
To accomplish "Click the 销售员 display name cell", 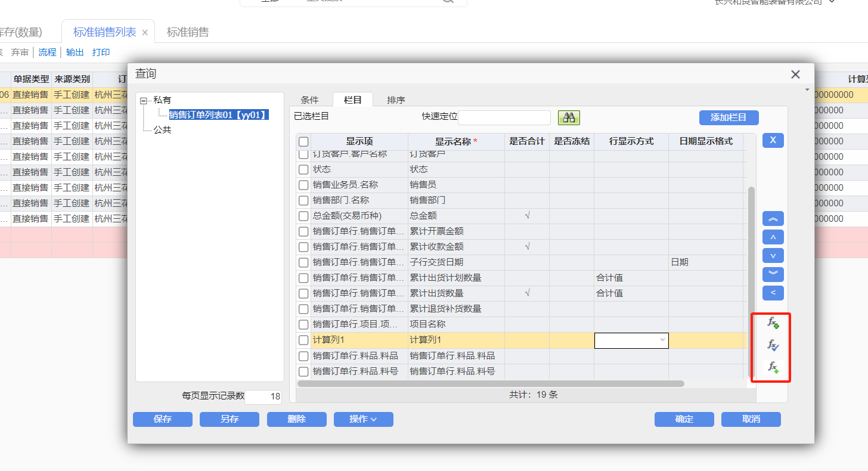I will coord(456,185).
